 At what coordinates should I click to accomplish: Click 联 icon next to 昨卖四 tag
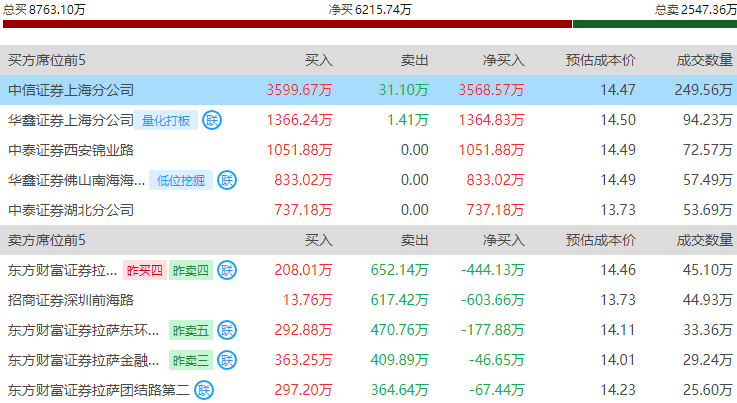click(x=228, y=269)
